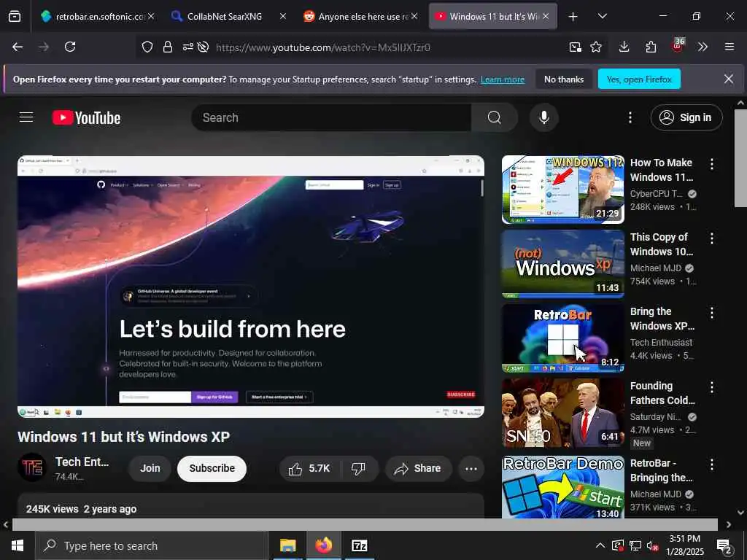
Task: Open Picture-in-Picture icon in address bar
Action: (x=575, y=47)
